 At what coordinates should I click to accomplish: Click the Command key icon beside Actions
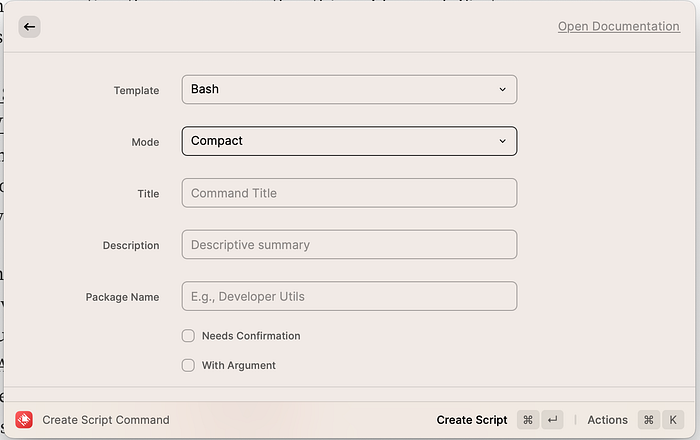(649, 420)
